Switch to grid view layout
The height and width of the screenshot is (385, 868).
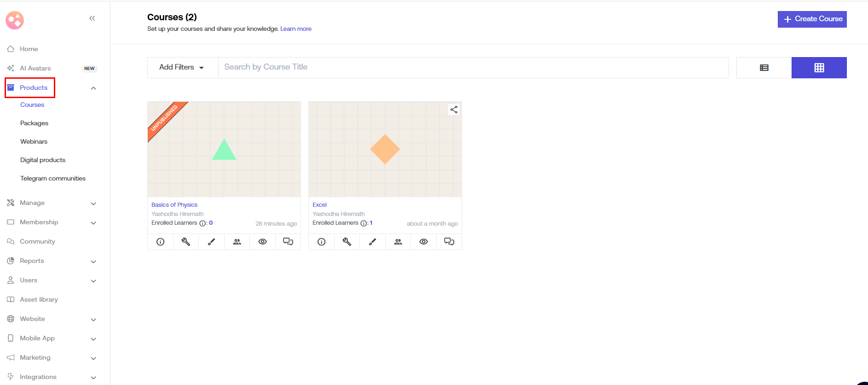click(x=819, y=68)
